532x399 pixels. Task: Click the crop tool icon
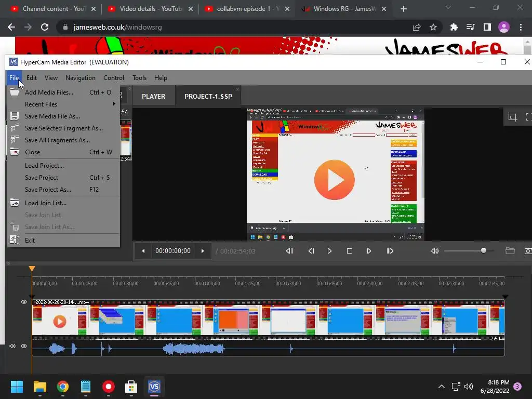[512, 117]
